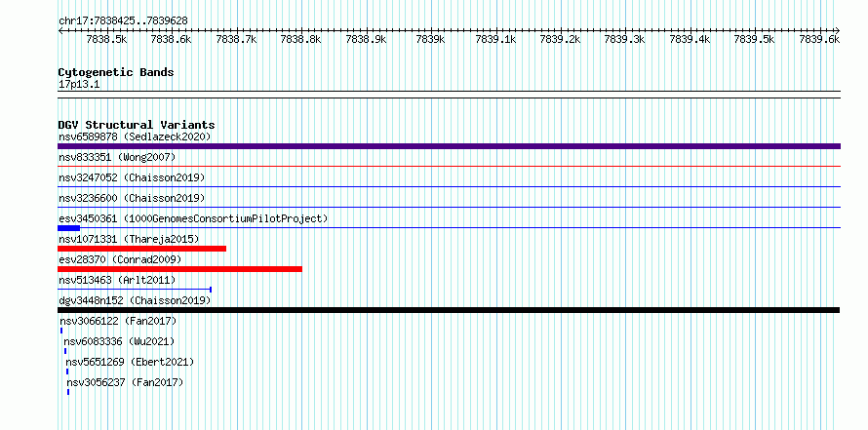The width and height of the screenshot is (868, 430).
Task: Click the tiny blue nsv3066122 marker
Action: click(x=61, y=331)
